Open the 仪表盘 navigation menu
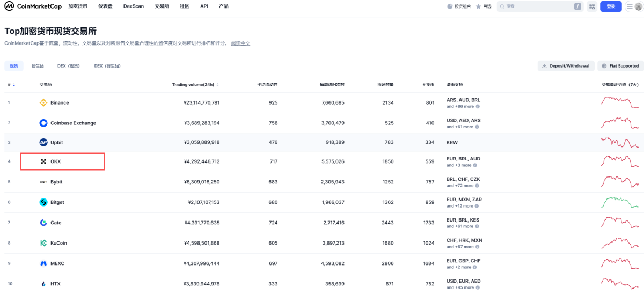This screenshot has width=644, height=295. tap(106, 6)
